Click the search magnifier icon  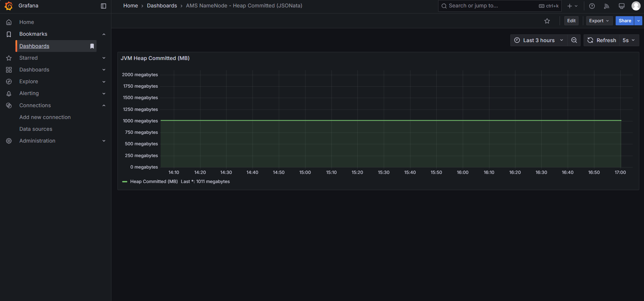pos(444,6)
